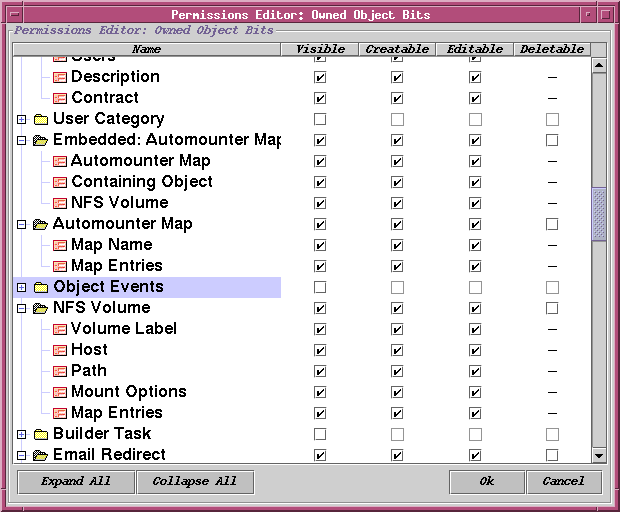Click the scroll up arrow

[x=599, y=65]
